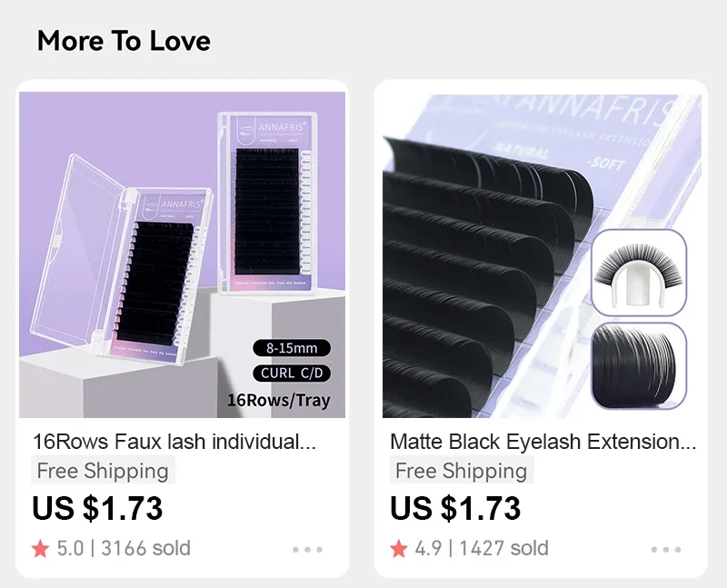This screenshot has height=588, width=727.
Task: Click the 3166 sold count
Action: point(145,549)
